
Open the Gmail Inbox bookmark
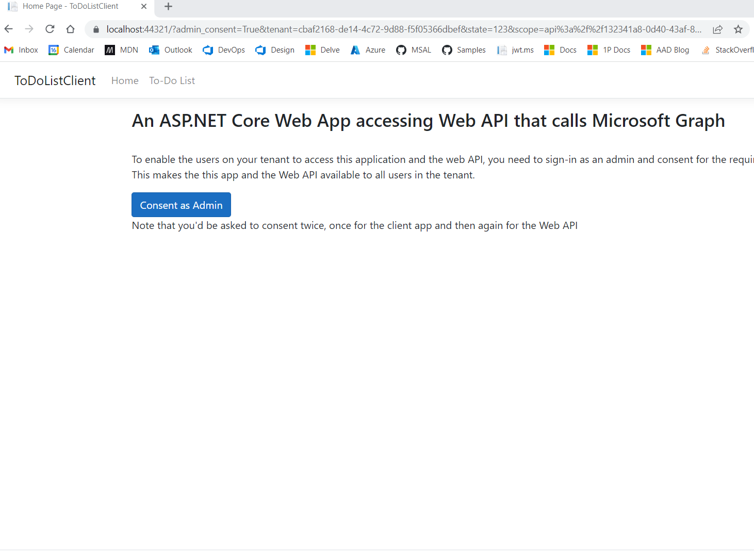[x=21, y=50]
